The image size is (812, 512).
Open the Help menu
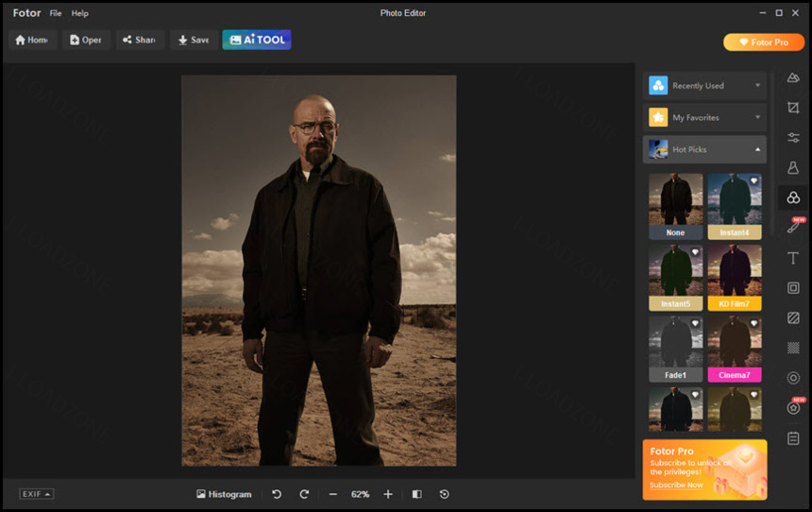click(79, 13)
